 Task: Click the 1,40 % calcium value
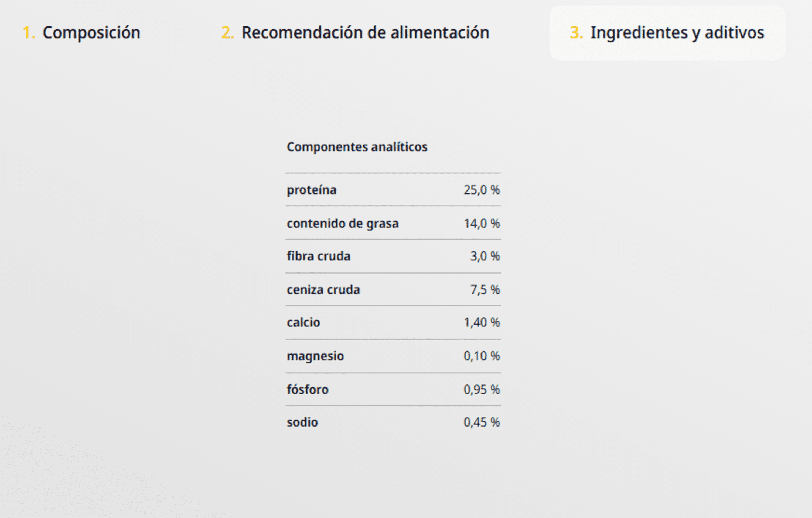coord(482,322)
